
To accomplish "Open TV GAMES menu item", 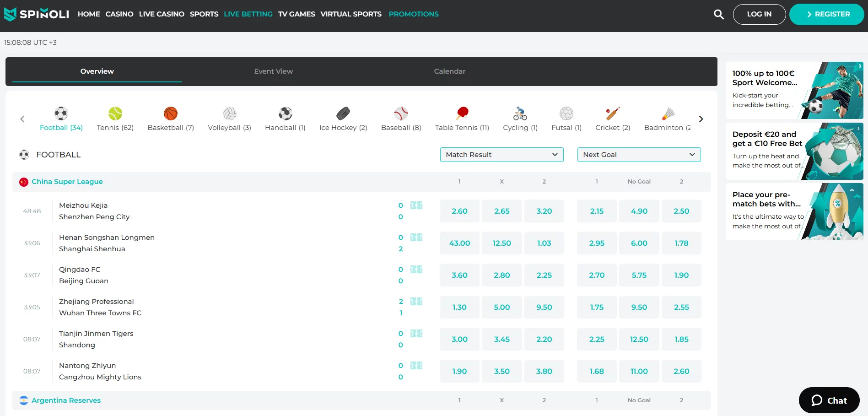I will 297,14.
